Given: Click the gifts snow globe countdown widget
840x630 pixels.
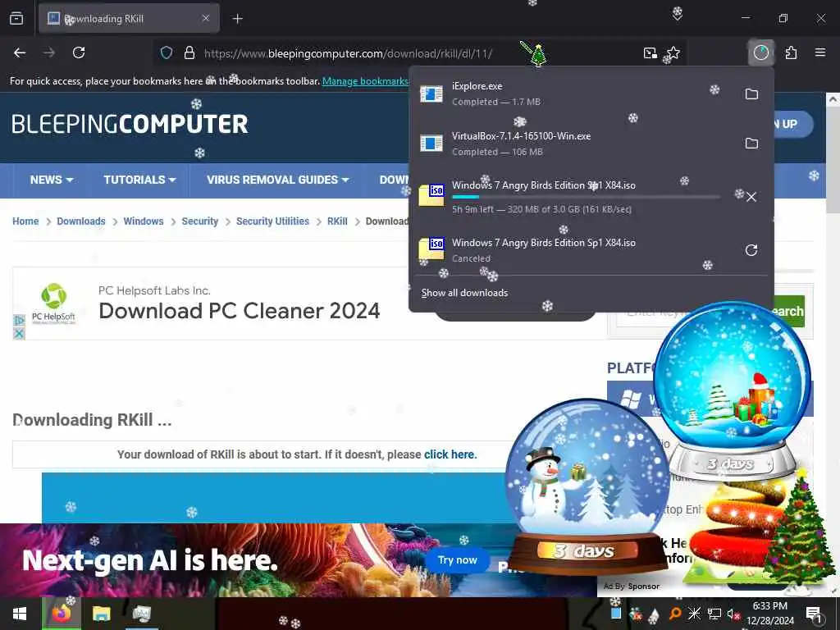Looking at the screenshot, I should pyautogui.click(x=733, y=391).
